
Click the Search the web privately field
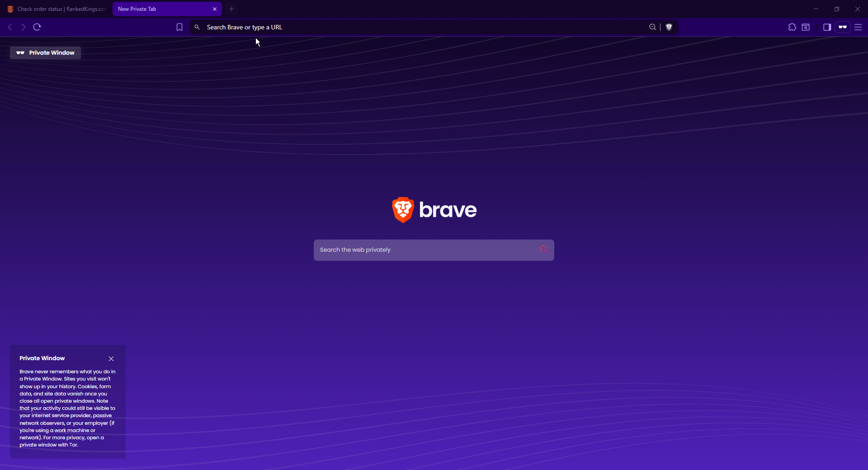click(434, 250)
